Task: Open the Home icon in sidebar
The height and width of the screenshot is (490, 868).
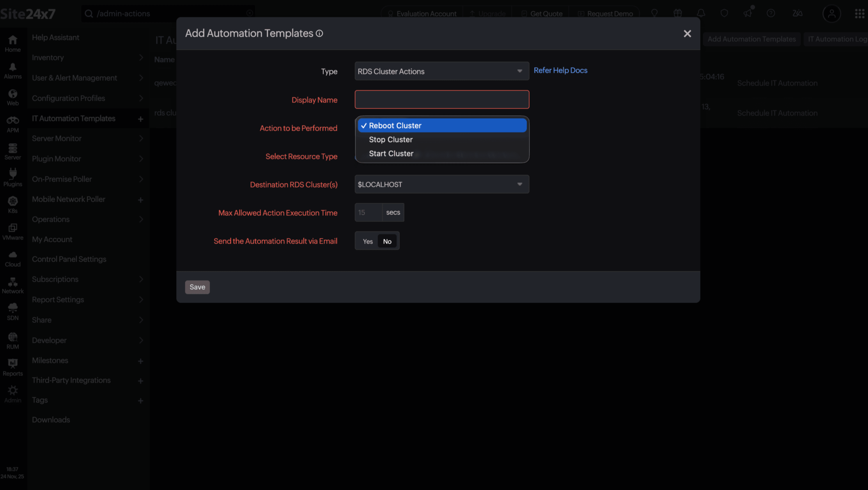Action: [13, 44]
